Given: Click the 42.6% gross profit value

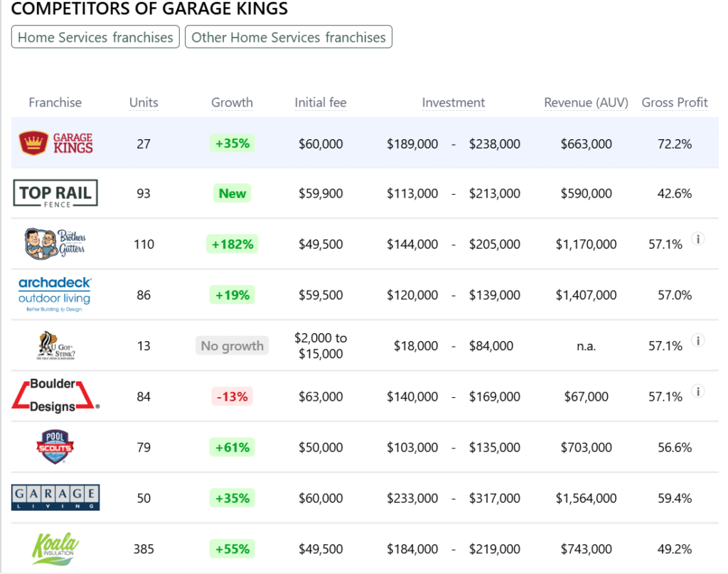Looking at the screenshot, I should click(x=674, y=193).
